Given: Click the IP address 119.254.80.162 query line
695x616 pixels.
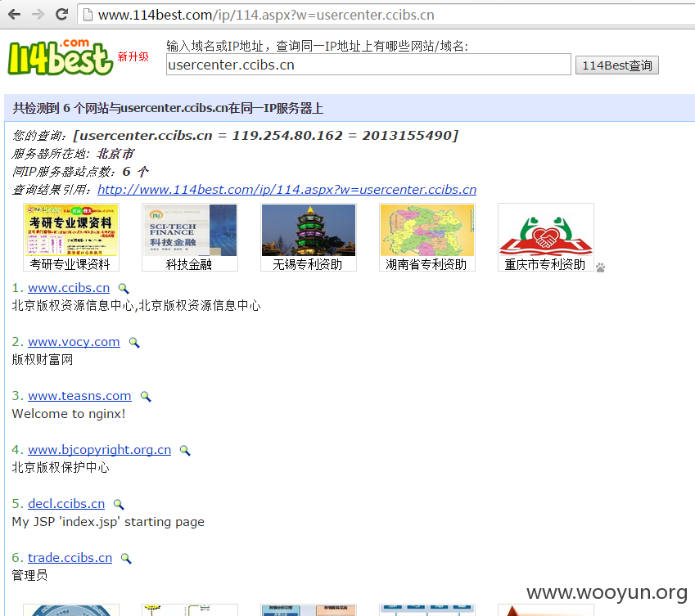Looking at the screenshot, I should pyautogui.click(x=236, y=136).
